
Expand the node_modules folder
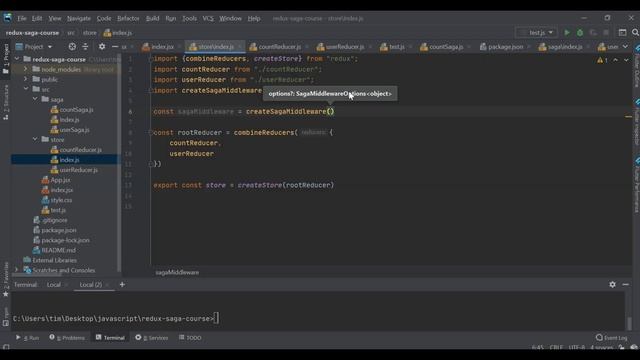tap(26, 69)
